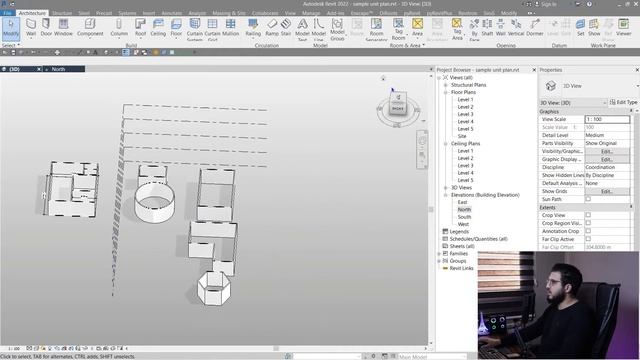The width and height of the screenshot is (640, 360).
Task: Open the 3D View: {3D} instance dropdown
Action: (x=573, y=102)
